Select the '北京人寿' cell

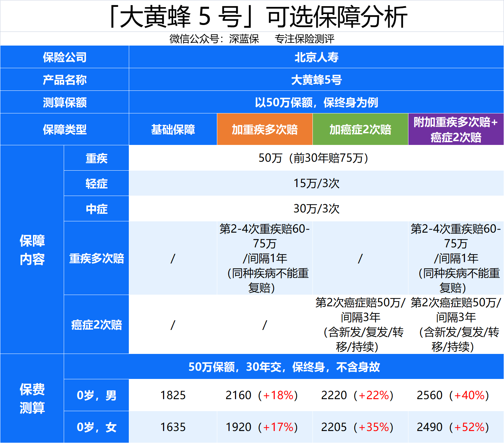[x=316, y=57]
